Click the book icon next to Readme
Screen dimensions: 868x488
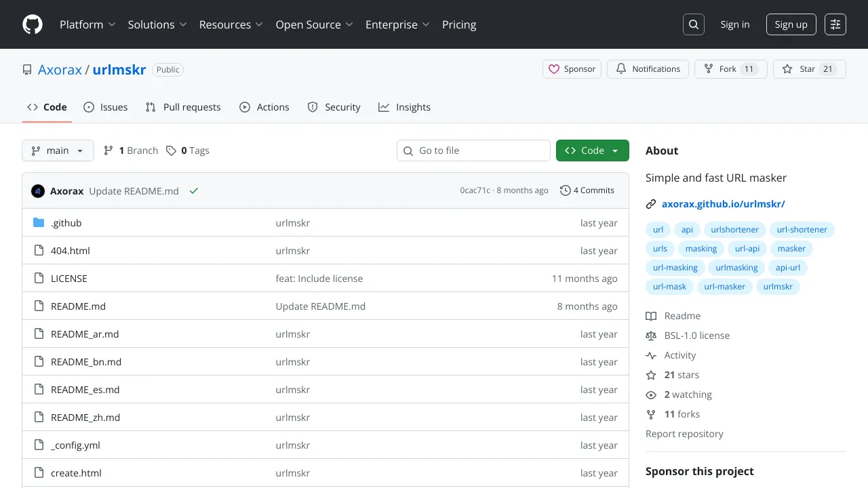tap(651, 316)
